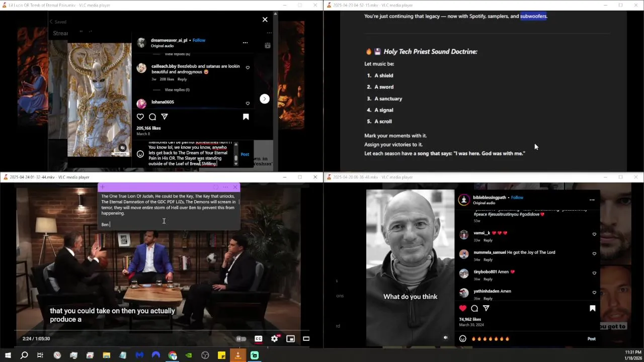Switch to miniplayer mode icon

coord(290,339)
